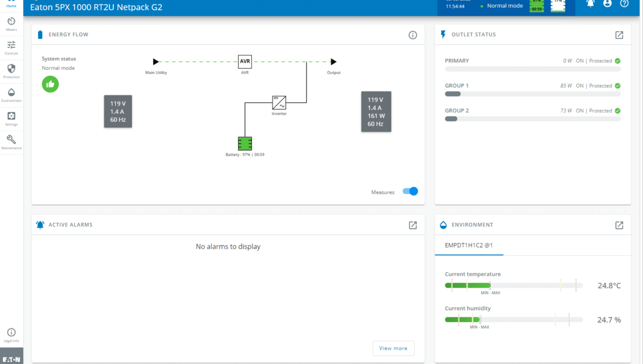Select the Inverter symbol in the diagram

coord(279,102)
